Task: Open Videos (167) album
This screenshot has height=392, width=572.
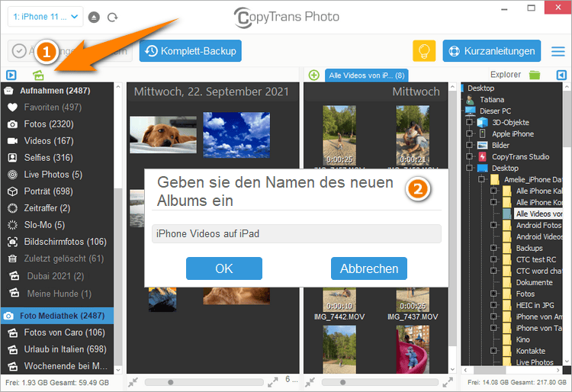Action: (x=57, y=141)
